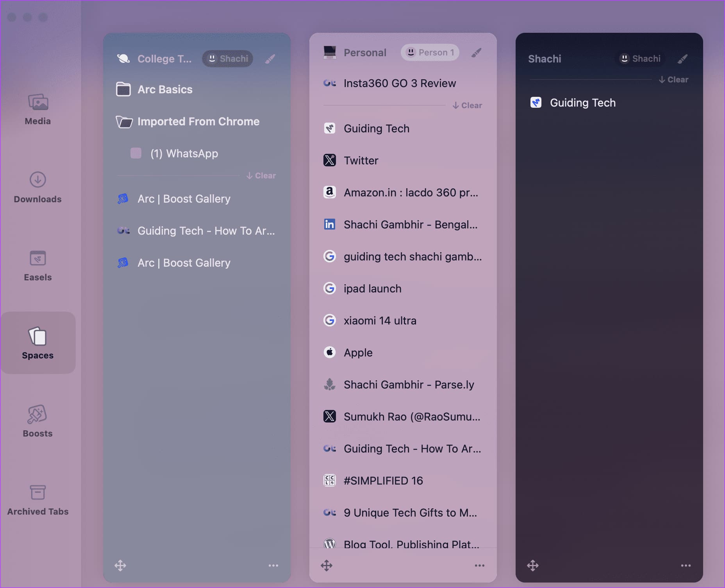This screenshot has height=588, width=725.
Task: Click move handle of College space
Action: tap(120, 565)
